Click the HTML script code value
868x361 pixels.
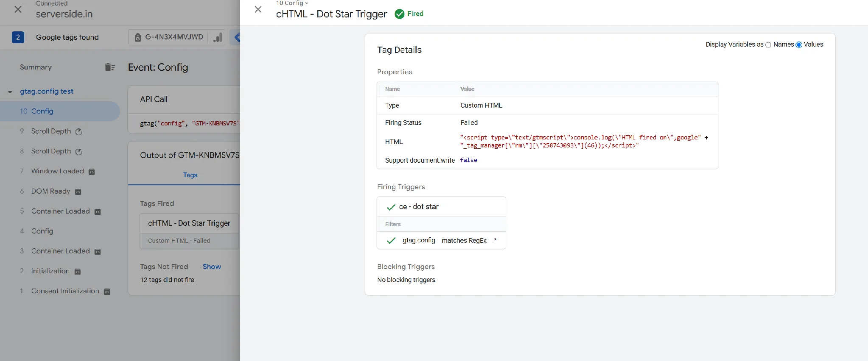pos(584,142)
